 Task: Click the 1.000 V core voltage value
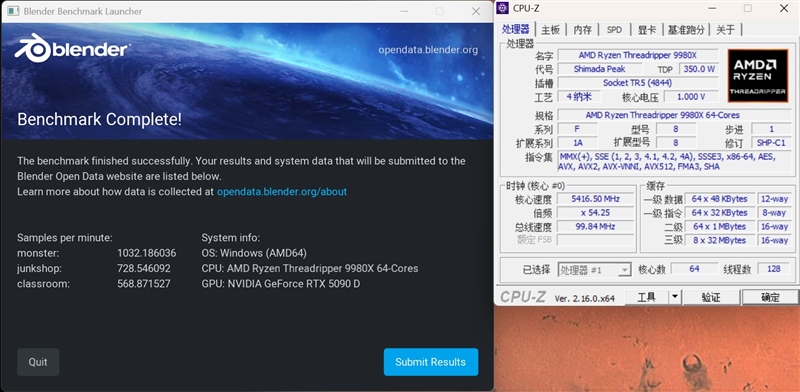[691, 96]
